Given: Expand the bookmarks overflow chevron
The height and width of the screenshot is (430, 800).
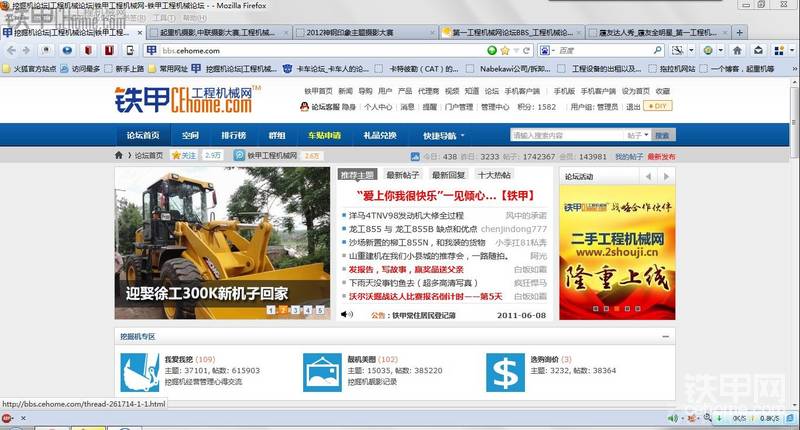Looking at the screenshot, I should point(794,68).
